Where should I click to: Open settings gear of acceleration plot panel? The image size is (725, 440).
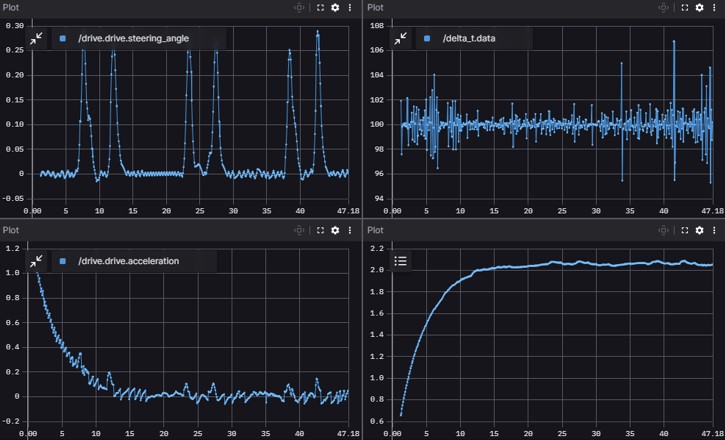tap(335, 230)
